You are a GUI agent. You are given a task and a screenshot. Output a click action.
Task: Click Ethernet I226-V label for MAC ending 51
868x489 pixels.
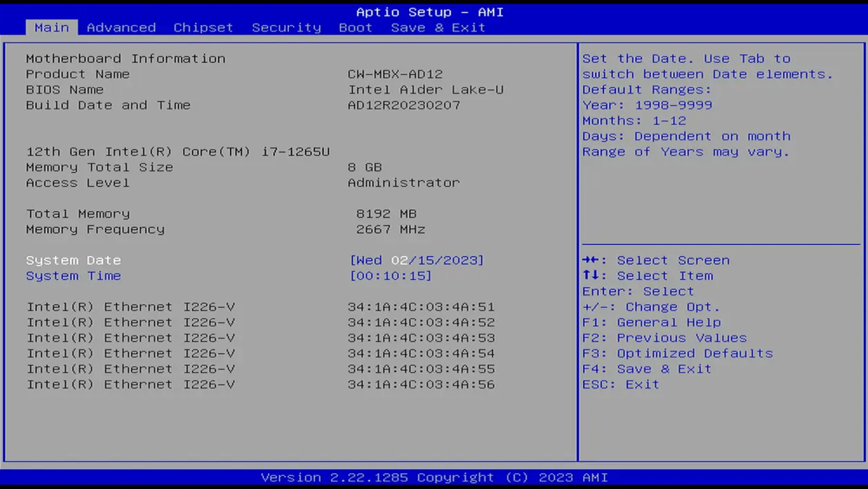pos(131,306)
